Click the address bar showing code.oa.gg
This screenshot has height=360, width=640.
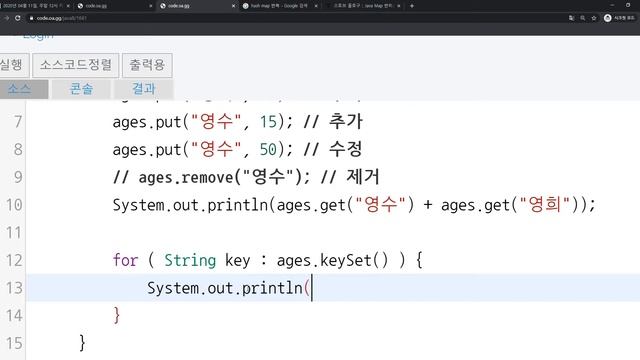[298, 18]
